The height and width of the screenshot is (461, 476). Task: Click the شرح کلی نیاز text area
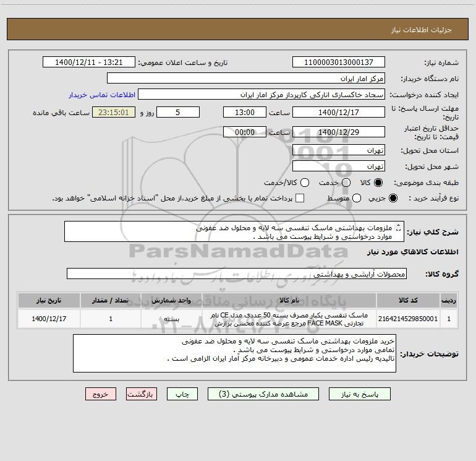tap(234, 232)
